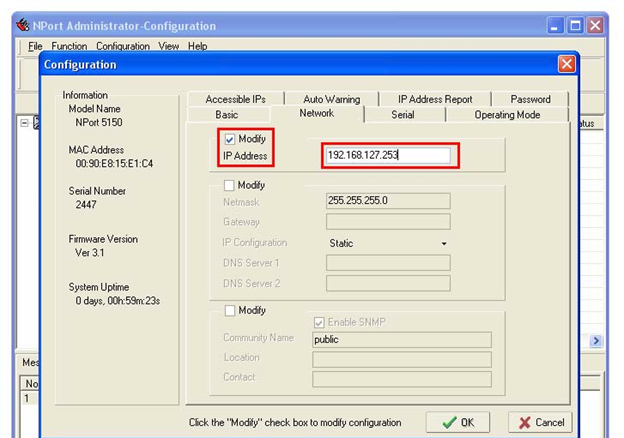This screenshot has height=438, width=624.
Task: Switch to the Serial tab
Action: coord(403,115)
